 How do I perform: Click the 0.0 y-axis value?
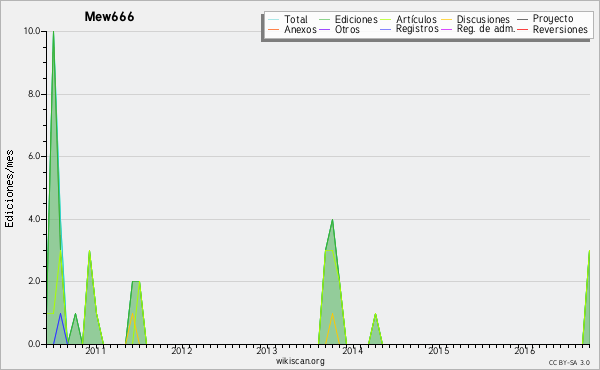pyautogui.click(x=34, y=344)
